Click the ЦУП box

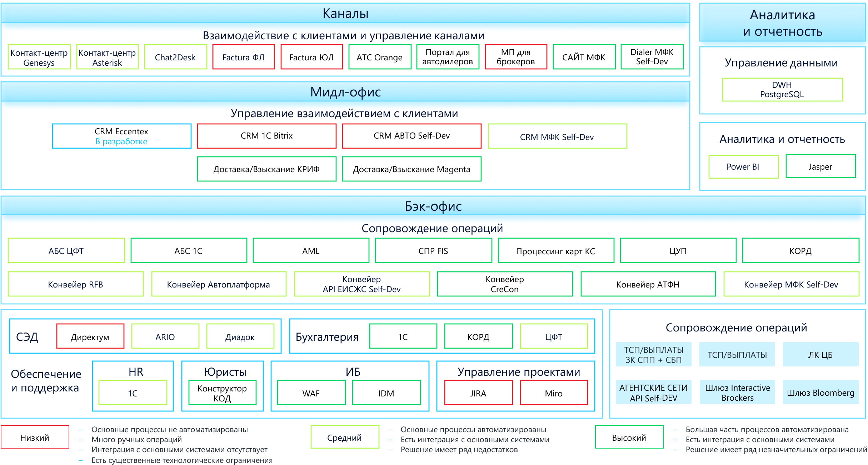[678, 251]
